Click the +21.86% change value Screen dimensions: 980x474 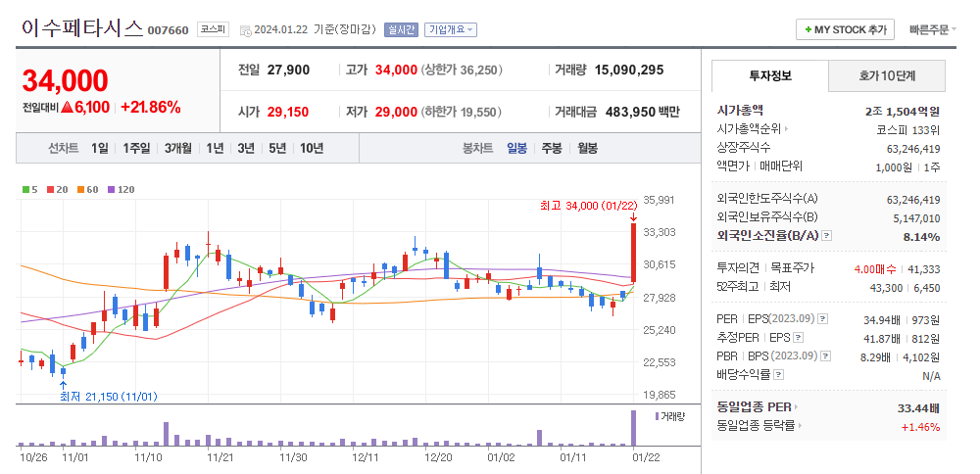click(x=151, y=108)
